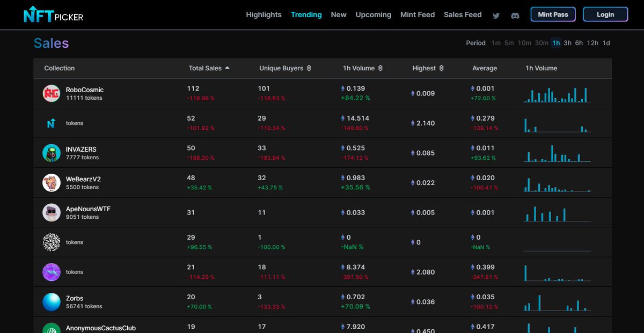The height and width of the screenshot is (333, 644).
Task: Click the Mint Pass button
Action: point(553,14)
